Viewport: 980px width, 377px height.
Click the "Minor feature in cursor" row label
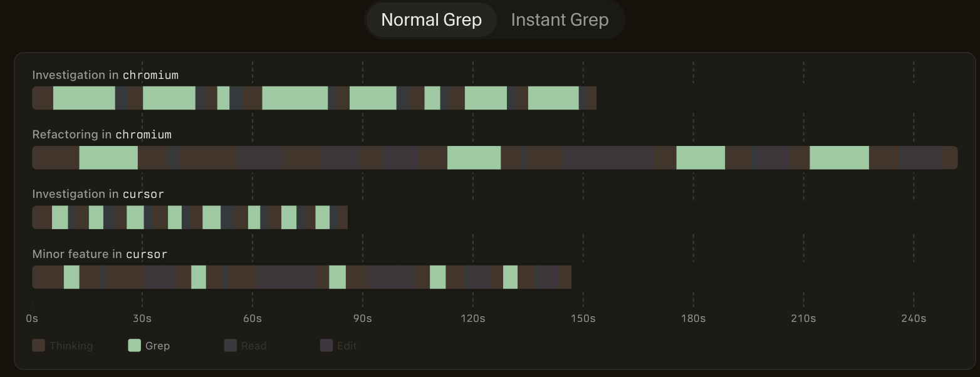pyautogui.click(x=100, y=254)
